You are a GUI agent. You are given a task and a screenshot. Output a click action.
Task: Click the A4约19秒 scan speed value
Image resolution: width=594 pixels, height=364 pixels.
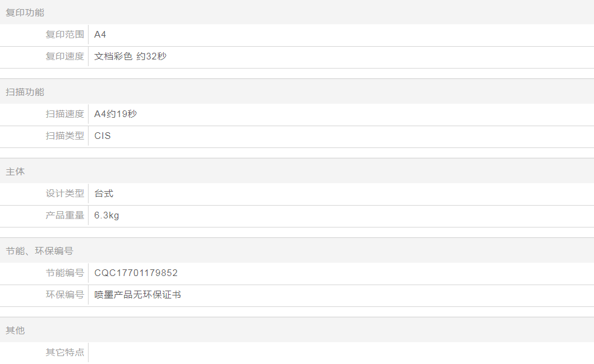click(115, 114)
